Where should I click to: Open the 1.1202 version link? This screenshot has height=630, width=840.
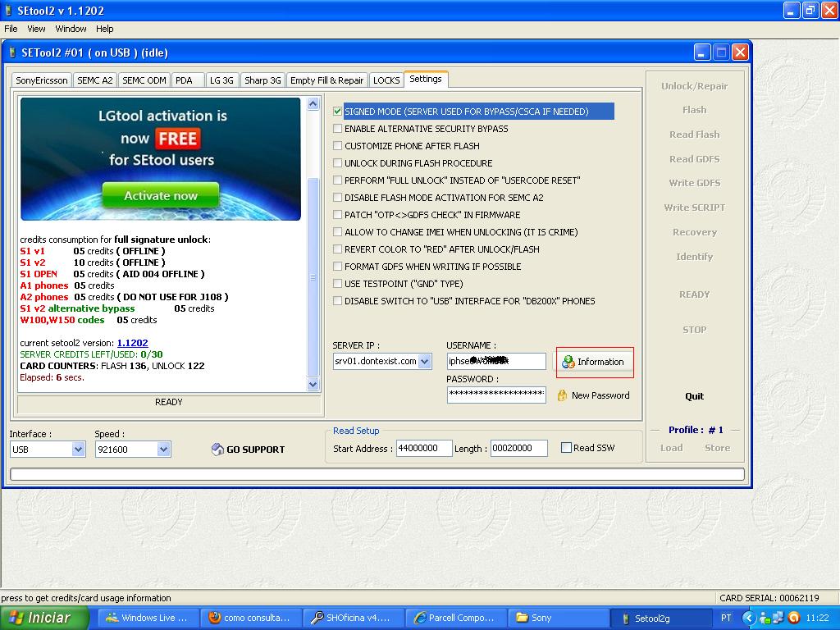point(132,343)
